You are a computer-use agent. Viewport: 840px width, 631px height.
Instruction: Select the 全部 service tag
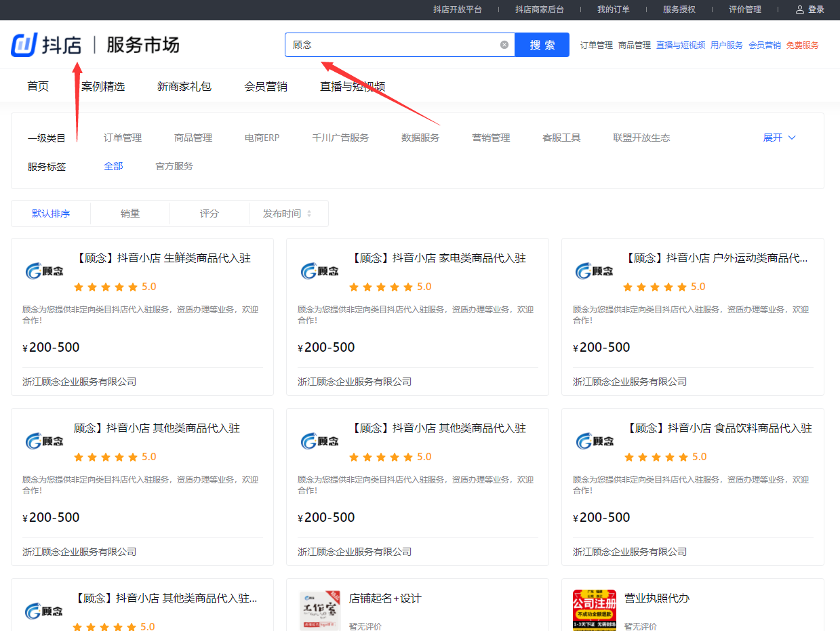113,166
